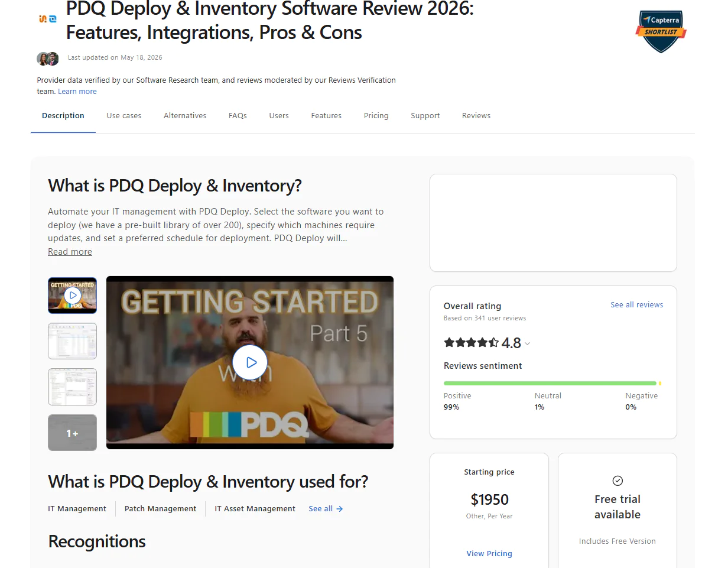Screen dimensions: 728x568
Task: Click the Last updated on May 18, 2026 text
Action: (115, 58)
